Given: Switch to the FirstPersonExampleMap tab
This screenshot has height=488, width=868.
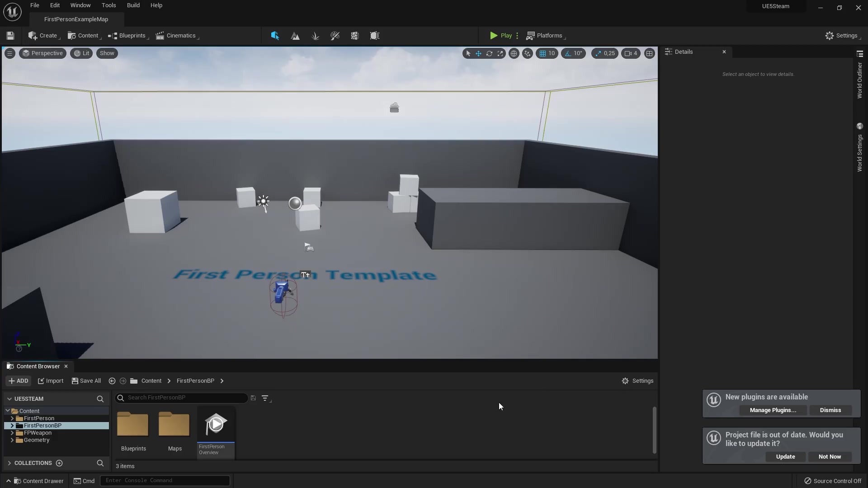Looking at the screenshot, I should 76,19.
